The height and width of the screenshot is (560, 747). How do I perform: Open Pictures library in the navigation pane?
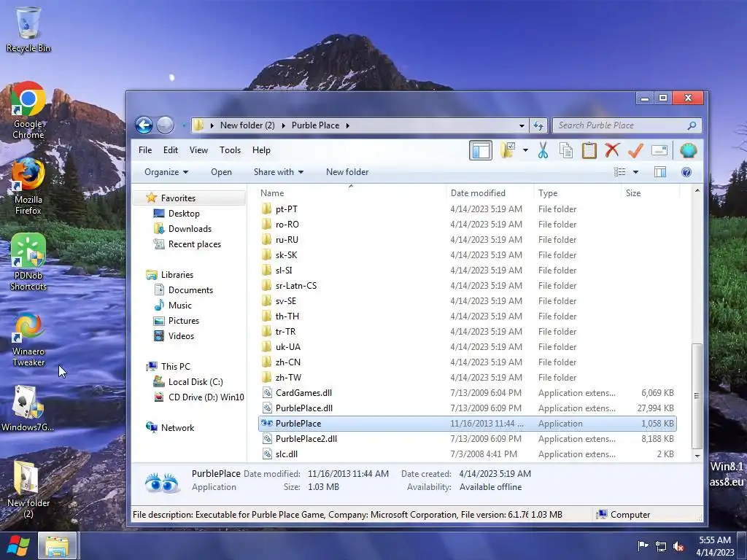pos(183,321)
